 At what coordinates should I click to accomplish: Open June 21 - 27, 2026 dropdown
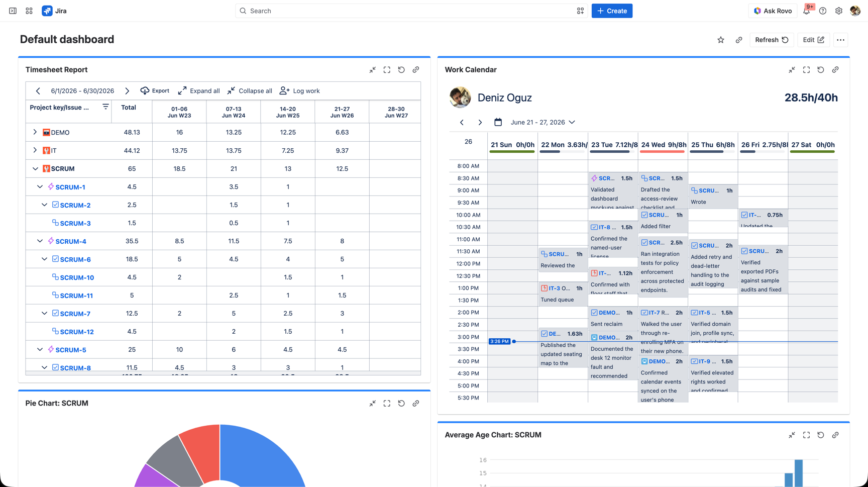[542, 122]
